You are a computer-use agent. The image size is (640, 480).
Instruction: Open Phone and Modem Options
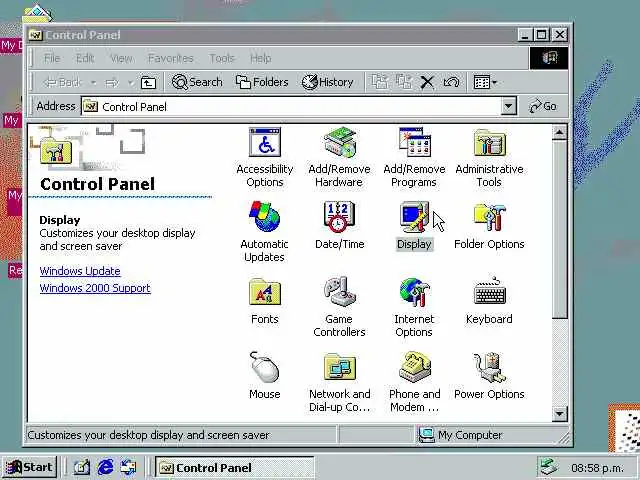414,382
